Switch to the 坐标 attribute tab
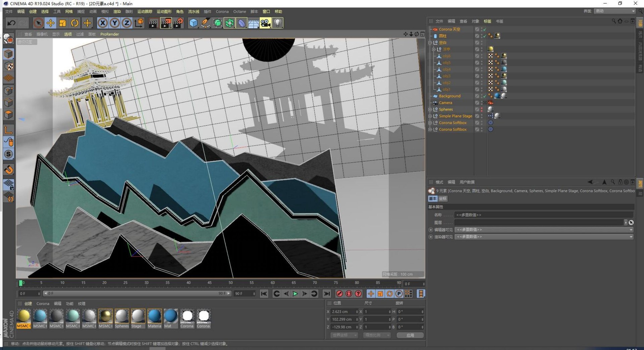644x350 pixels. (443, 198)
